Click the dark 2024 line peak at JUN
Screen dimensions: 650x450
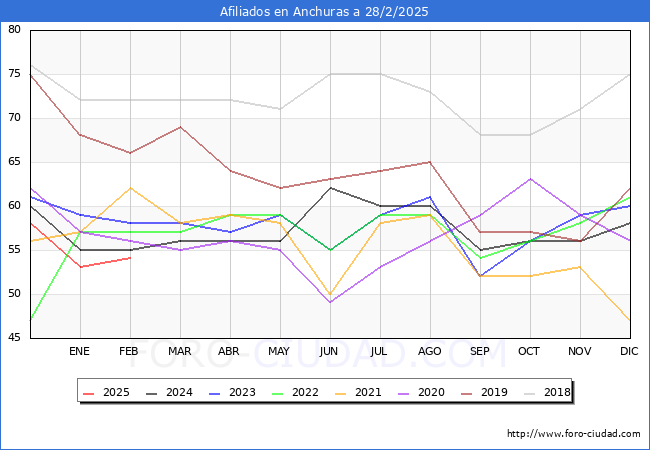click(330, 188)
